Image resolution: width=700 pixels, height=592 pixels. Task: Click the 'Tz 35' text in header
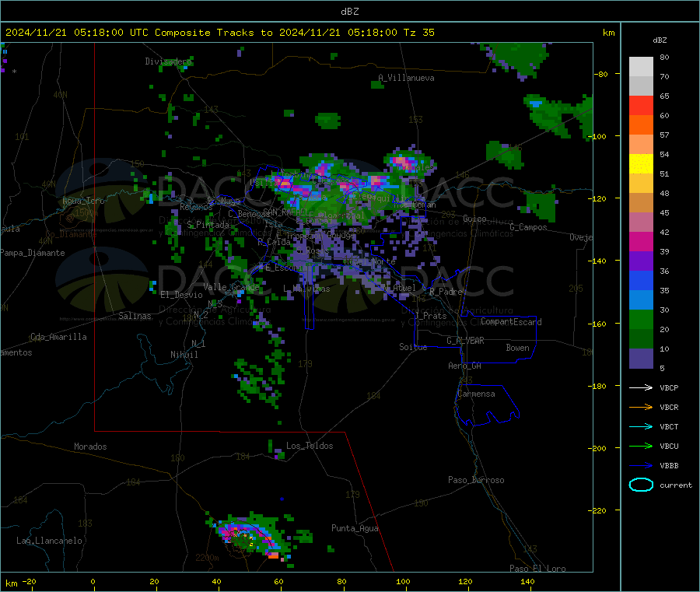tap(418, 33)
